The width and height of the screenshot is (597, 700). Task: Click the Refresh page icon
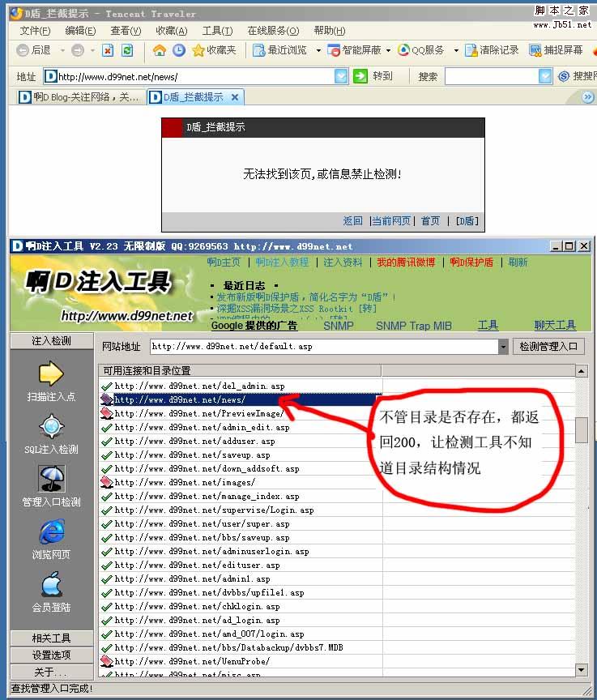(x=127, y=50)
